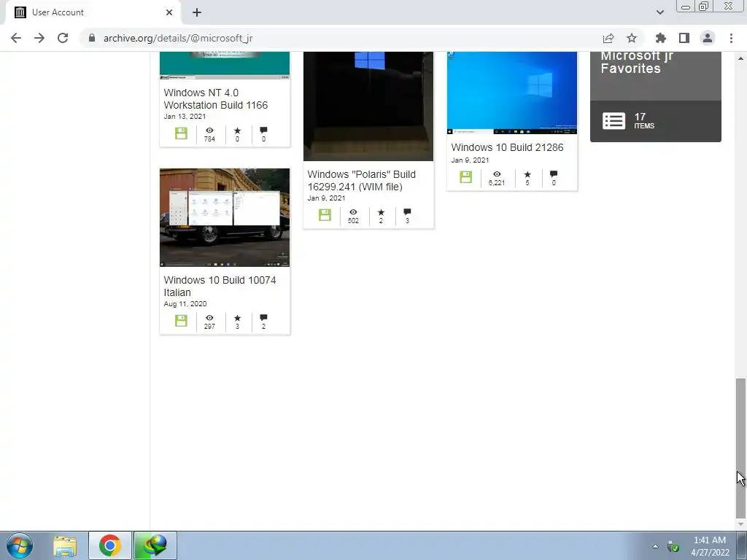Open Windows Explorer from taskbar

[x=65, y=545]
